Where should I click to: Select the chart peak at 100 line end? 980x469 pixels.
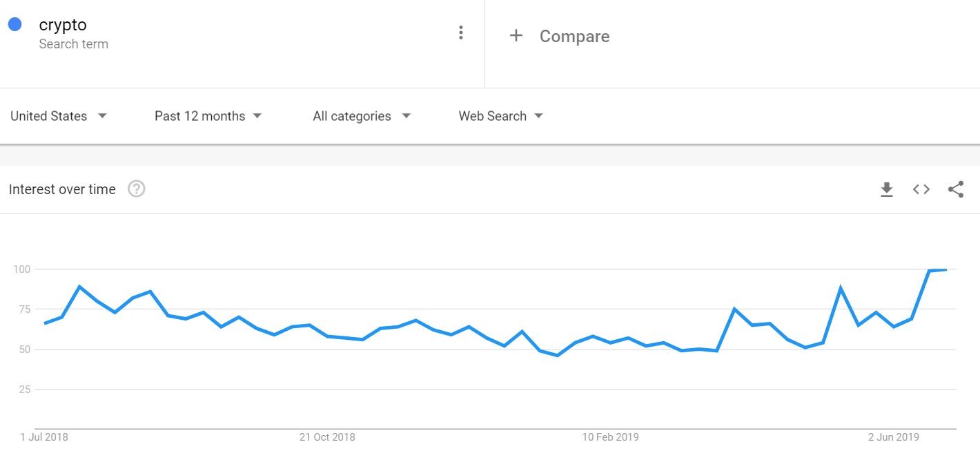click(945, 269)
